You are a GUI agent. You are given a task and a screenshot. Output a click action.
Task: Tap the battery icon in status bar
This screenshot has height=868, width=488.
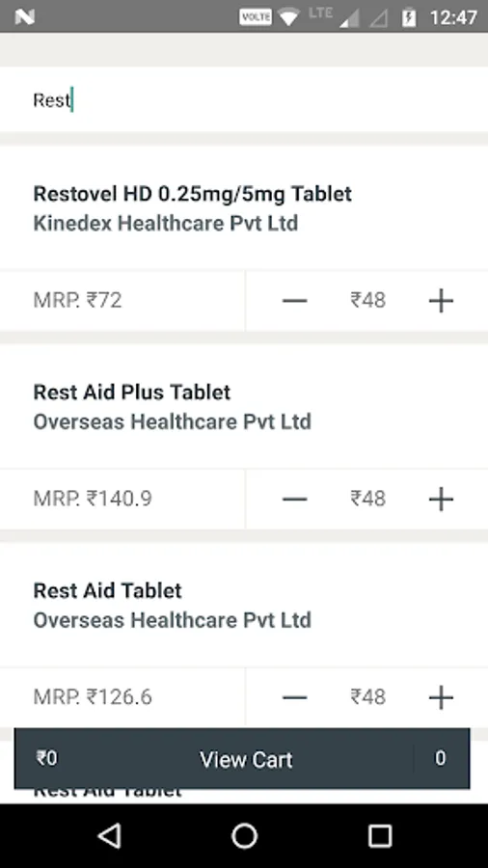click(409, 17)
